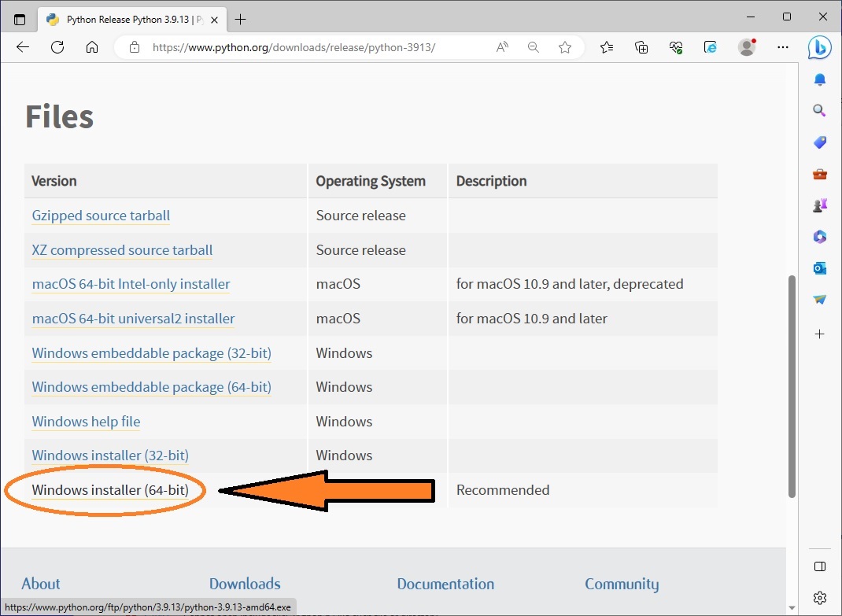The width and height of the screenshot is (842, 616).
Task: Download Windows embeddable package (64-bit)
Action: 151,387
